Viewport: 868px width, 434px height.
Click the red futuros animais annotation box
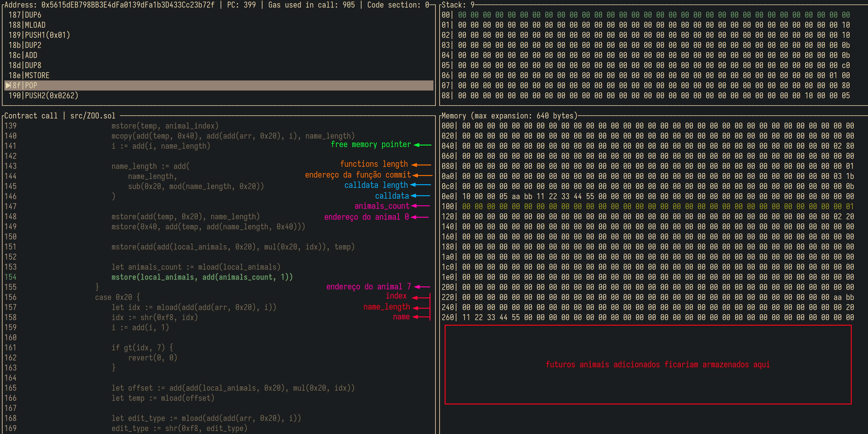pos(648,364)
